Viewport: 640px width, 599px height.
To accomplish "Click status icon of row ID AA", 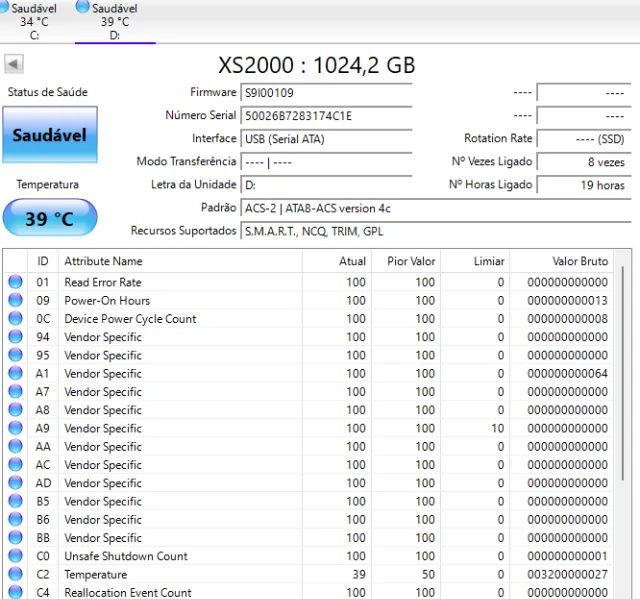I will [x=16, y=446].
